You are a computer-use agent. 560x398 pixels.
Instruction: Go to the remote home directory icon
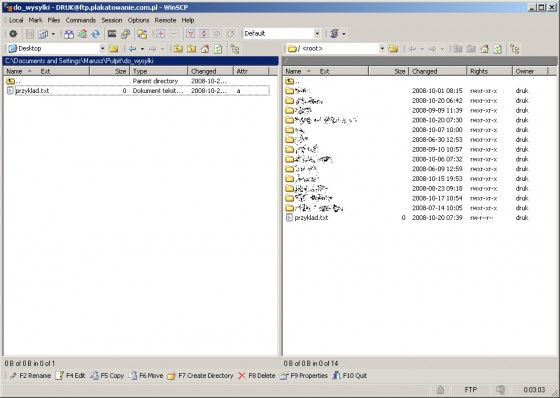click(x=485, y=49)
